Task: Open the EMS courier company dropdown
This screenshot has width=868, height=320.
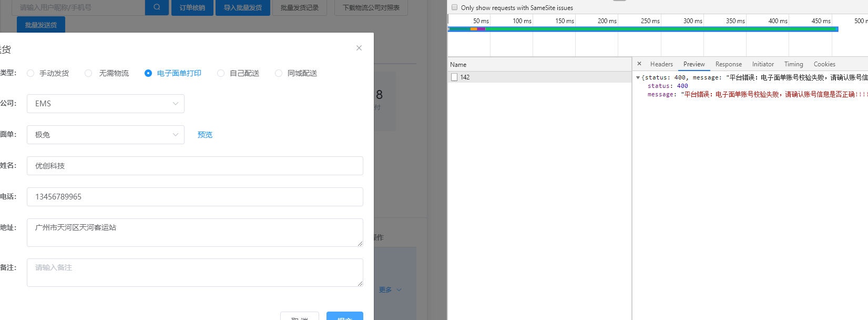Action: [x=106, y=104]
